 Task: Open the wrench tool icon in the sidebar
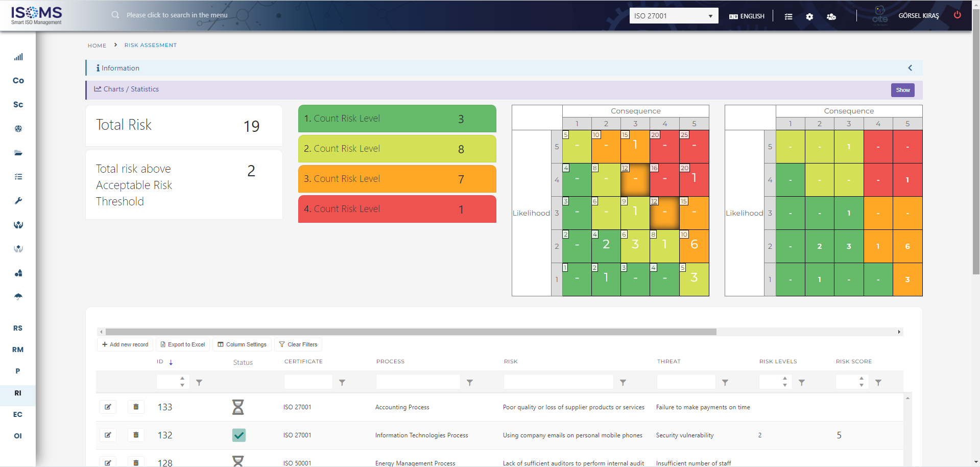18,201
